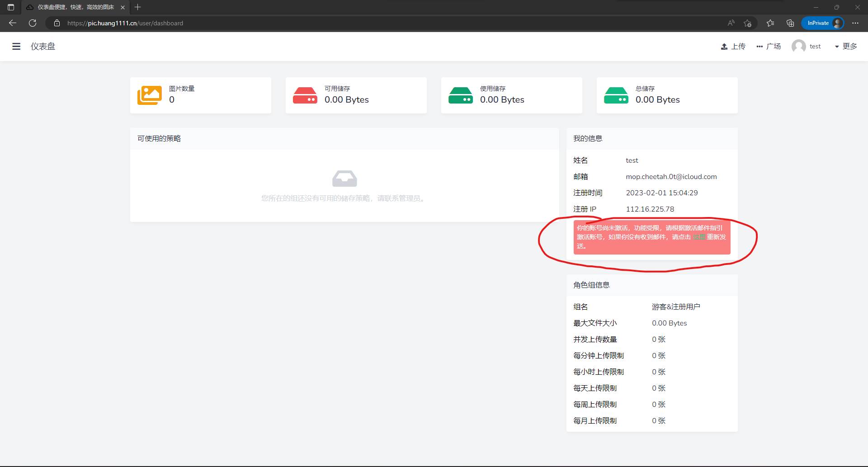Open the hamburger sidebar menu
This screenshot has width=868, height=467.
click(x=16, y=46)
